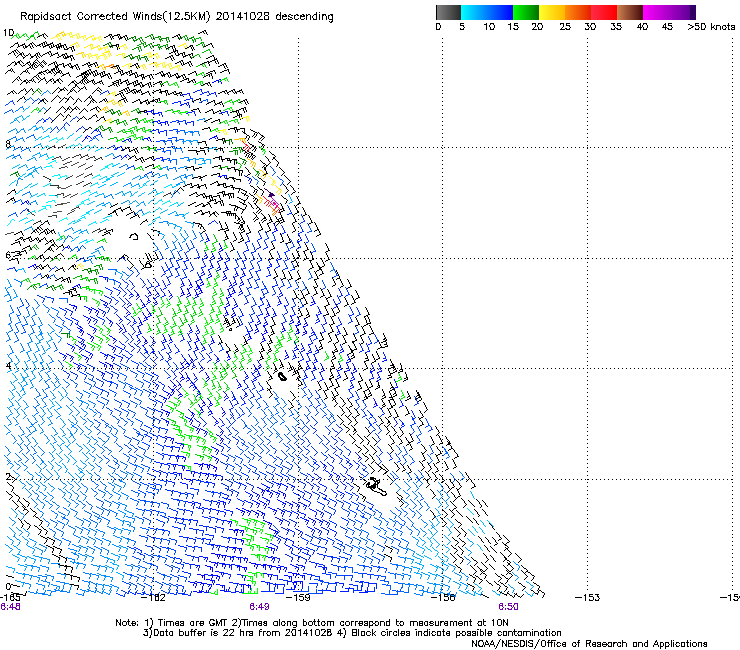Image resolution: width=740 pixels, height=650 pixels.
Task: Click the orange 25-30 knots legend segment
Action: click(578, 12)
